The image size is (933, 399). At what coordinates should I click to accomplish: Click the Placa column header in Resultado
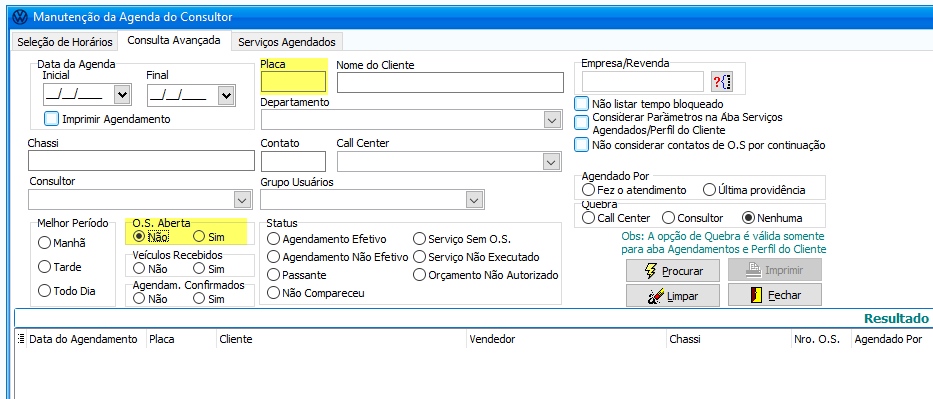point(181,340)
